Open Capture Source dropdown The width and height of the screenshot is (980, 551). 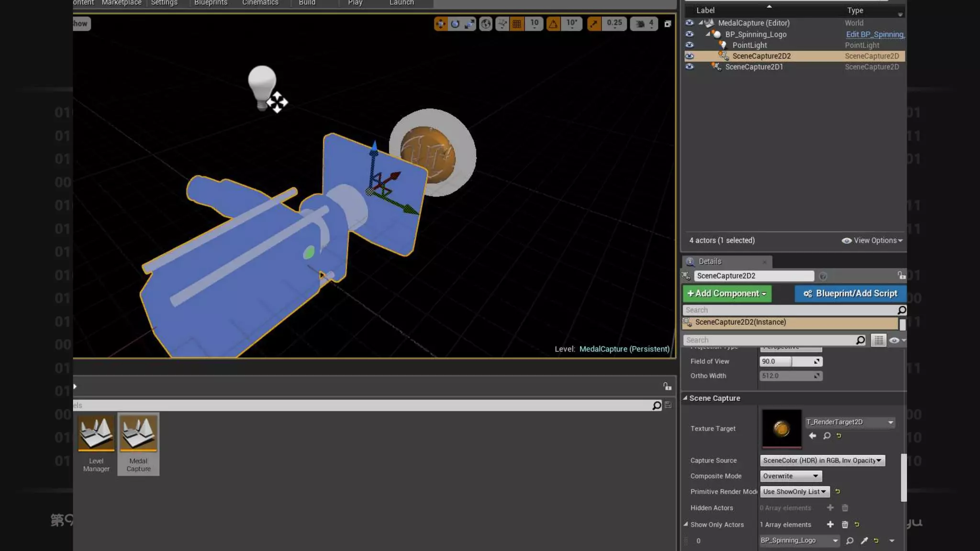click(x=822, y=460)
